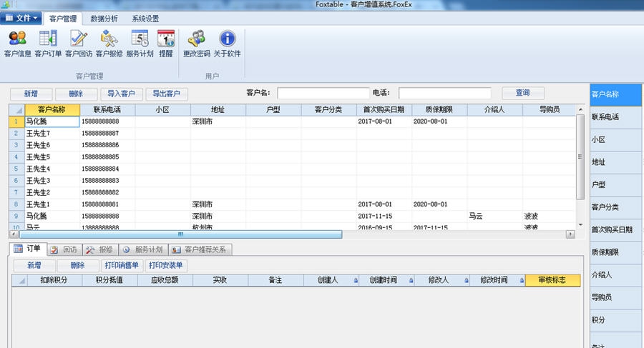Switch to the 客户管理 ribbon tab
Image resolution: width=644 pixels, height=348 pixels.
(x=63, y=19)
